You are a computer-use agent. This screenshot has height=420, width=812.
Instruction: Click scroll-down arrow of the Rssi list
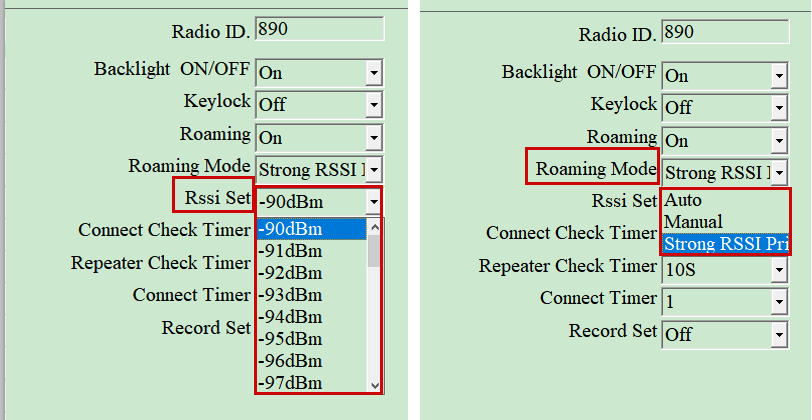(x=375, y=385)
